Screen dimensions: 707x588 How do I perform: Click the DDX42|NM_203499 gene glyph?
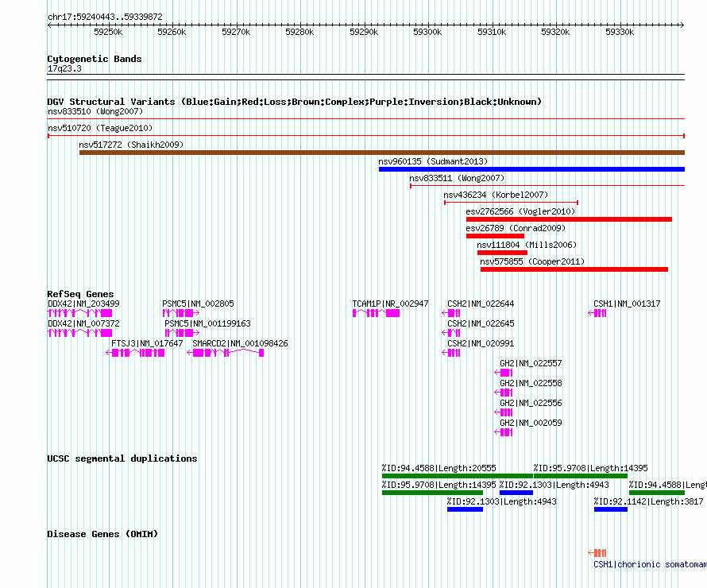pyautogui.click(x=79, y=313)
